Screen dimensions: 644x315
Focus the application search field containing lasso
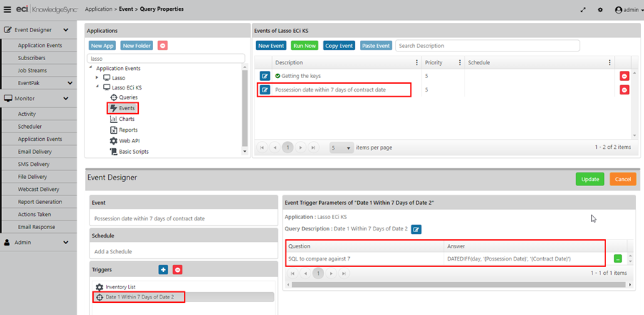(x=166, y=59)
